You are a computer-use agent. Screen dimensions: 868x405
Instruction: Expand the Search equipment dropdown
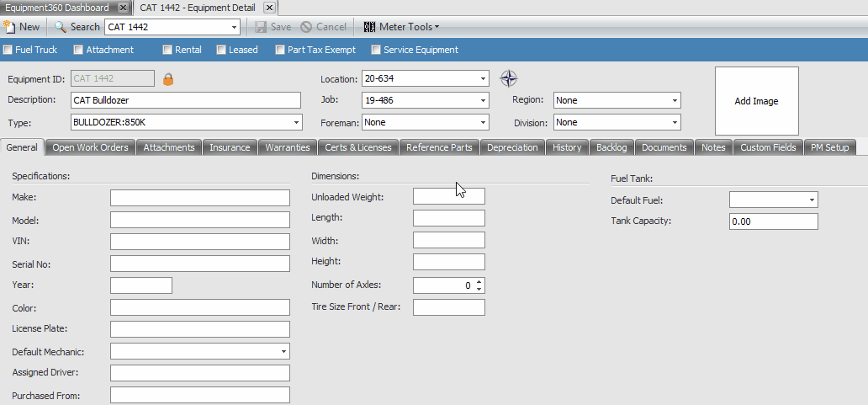[x=234, y=27]
